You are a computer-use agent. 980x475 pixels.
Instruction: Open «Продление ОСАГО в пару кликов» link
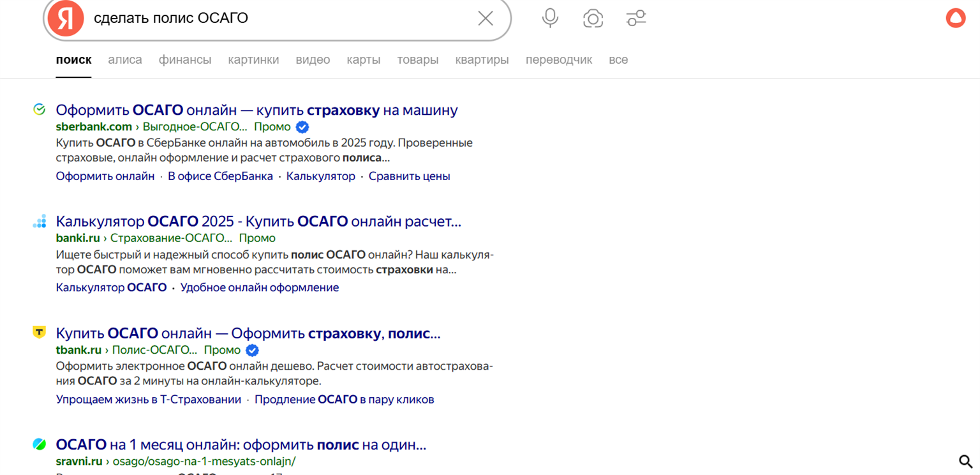pyautogui.click(x=344, y=400)
